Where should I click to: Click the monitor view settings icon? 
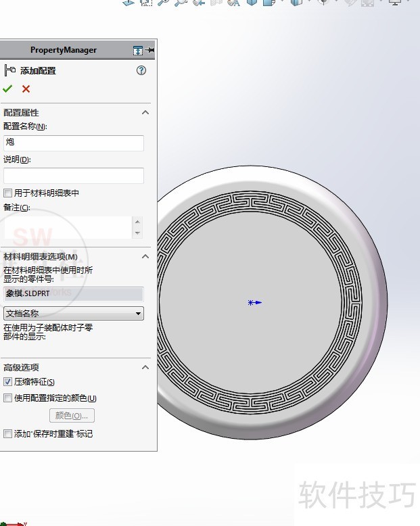(395, 3)
